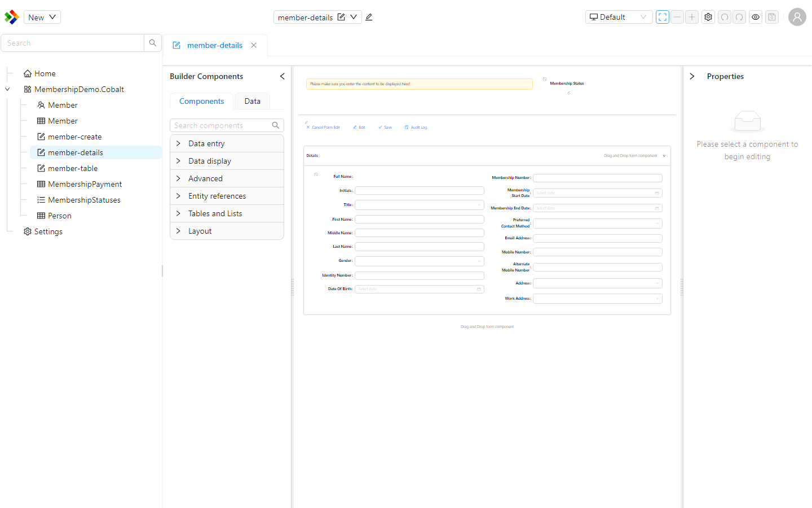Click the pencil rename icon beside form name
This screenshot has width=812, height=508.
coord(369,17)
